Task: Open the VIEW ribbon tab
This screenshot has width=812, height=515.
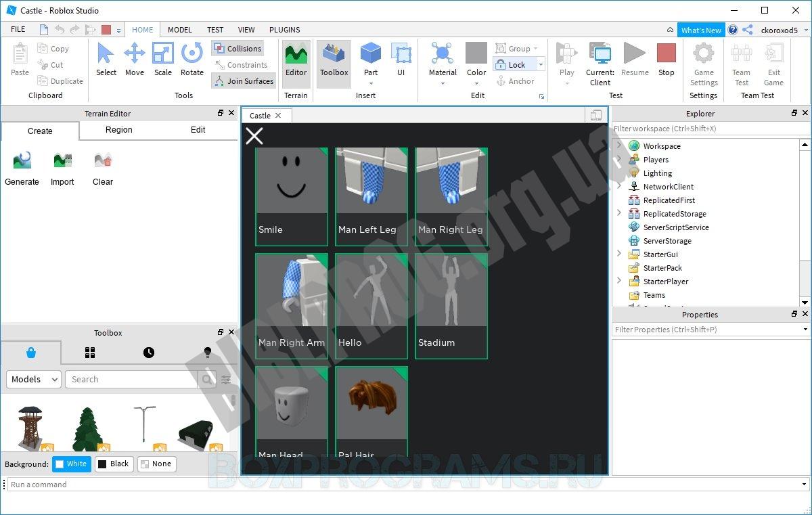Action: pos(246,30)
